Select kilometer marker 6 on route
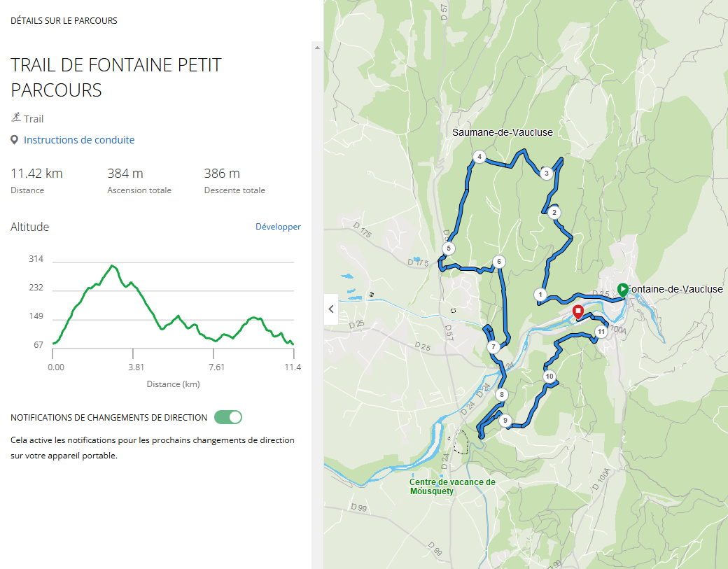728x569 pixels. tap(499, 261)
